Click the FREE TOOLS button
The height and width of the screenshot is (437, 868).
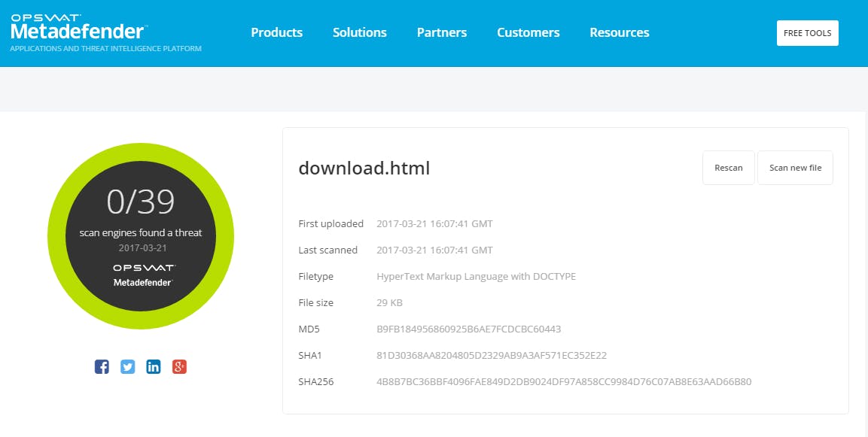click(807, 32)
